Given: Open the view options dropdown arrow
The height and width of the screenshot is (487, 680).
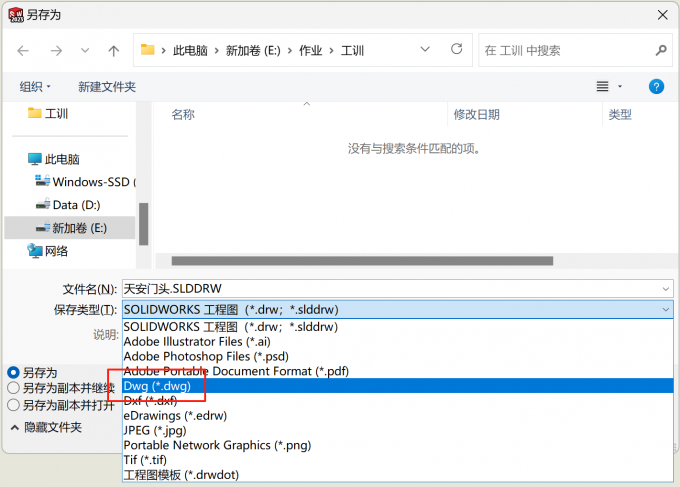Looking at the screenshot, I should [620, 87].
